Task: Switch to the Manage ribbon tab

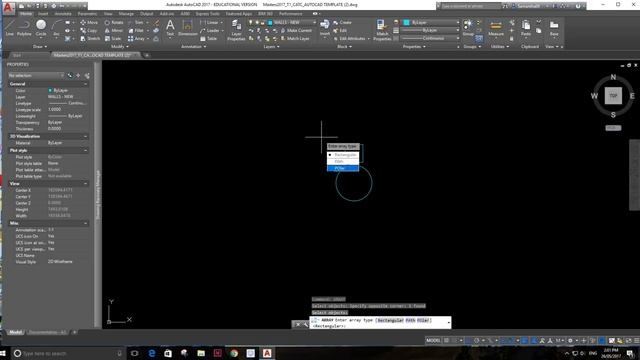Action: tap(126, 14)
